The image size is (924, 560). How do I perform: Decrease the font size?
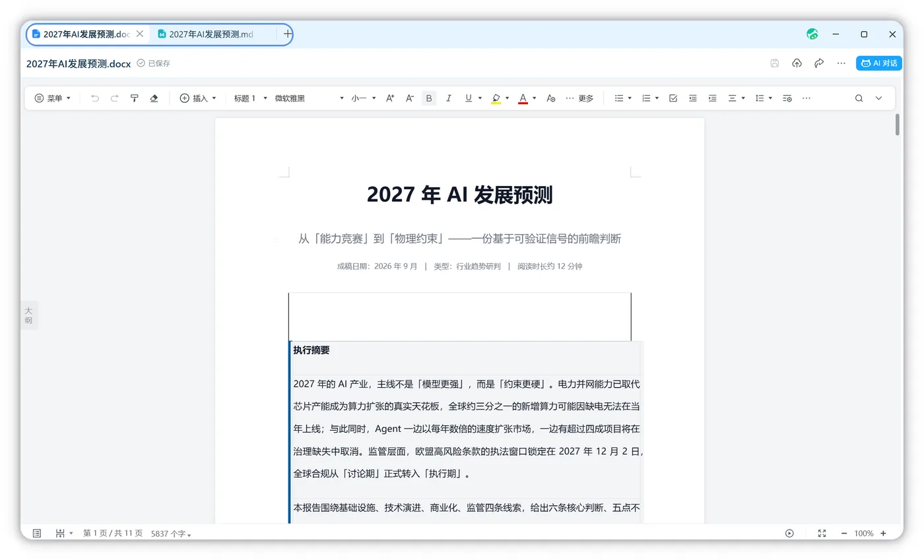tap(410, 98)
